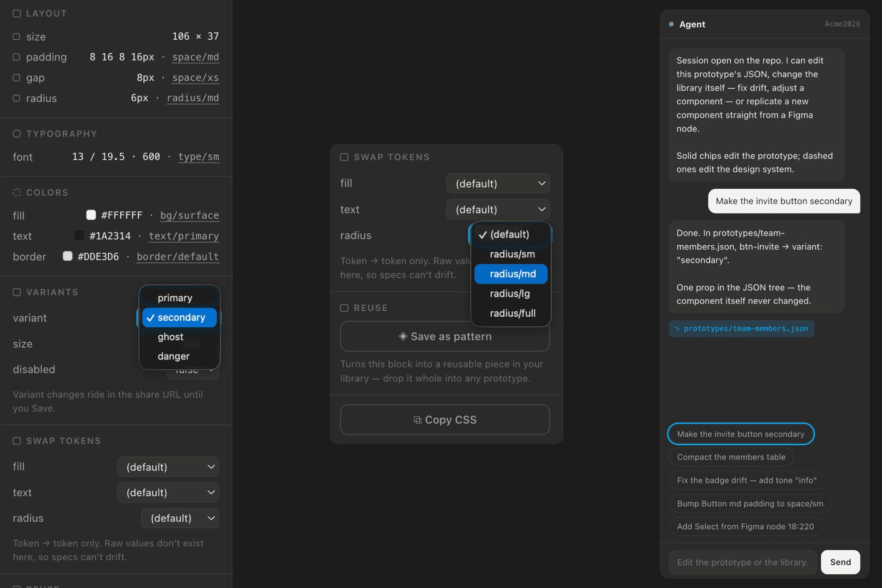Focus the Edit the prototype or library input
This screenshot has width=882, height=588.
coord(743,562)
